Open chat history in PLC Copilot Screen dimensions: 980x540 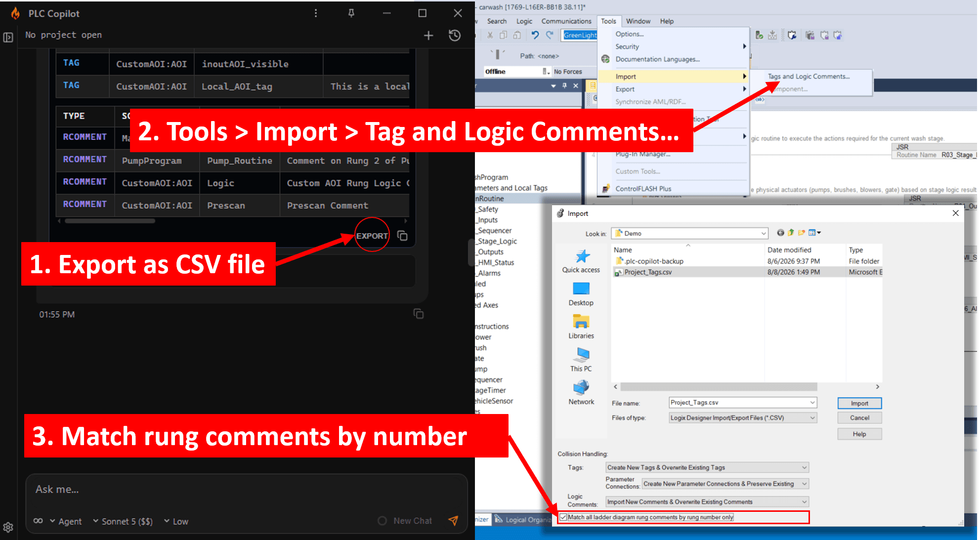[x=455, y=36]
